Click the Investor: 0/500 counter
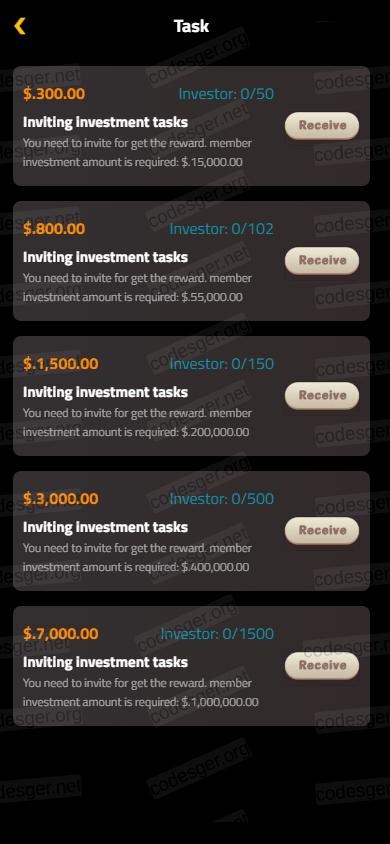Viewport: 390px width, 844px height. [x=222, y=500]
